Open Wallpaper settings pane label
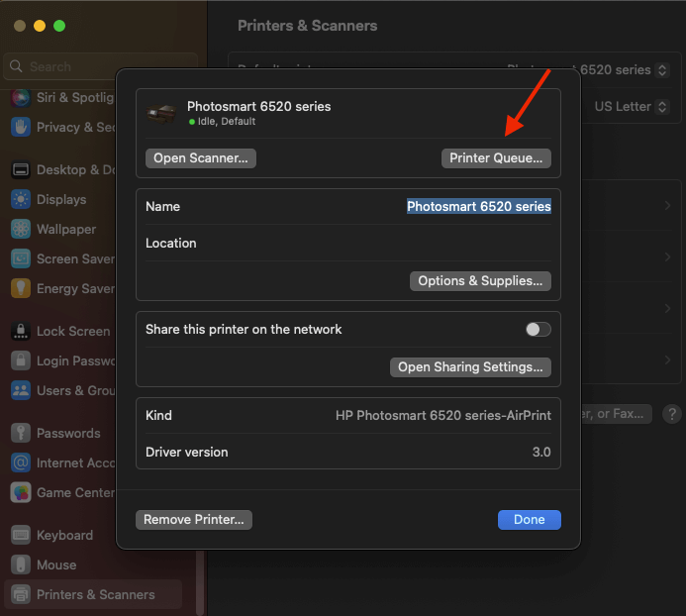 click(x=66, y=230)
